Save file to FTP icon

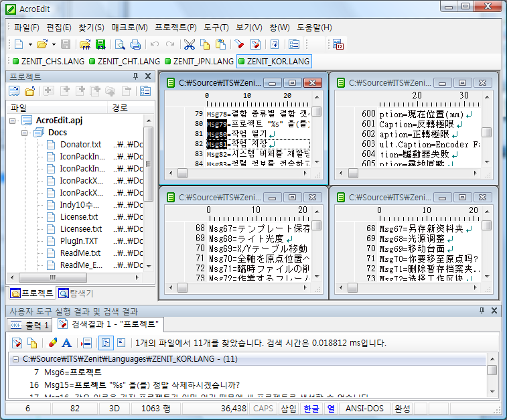(100, 44)
